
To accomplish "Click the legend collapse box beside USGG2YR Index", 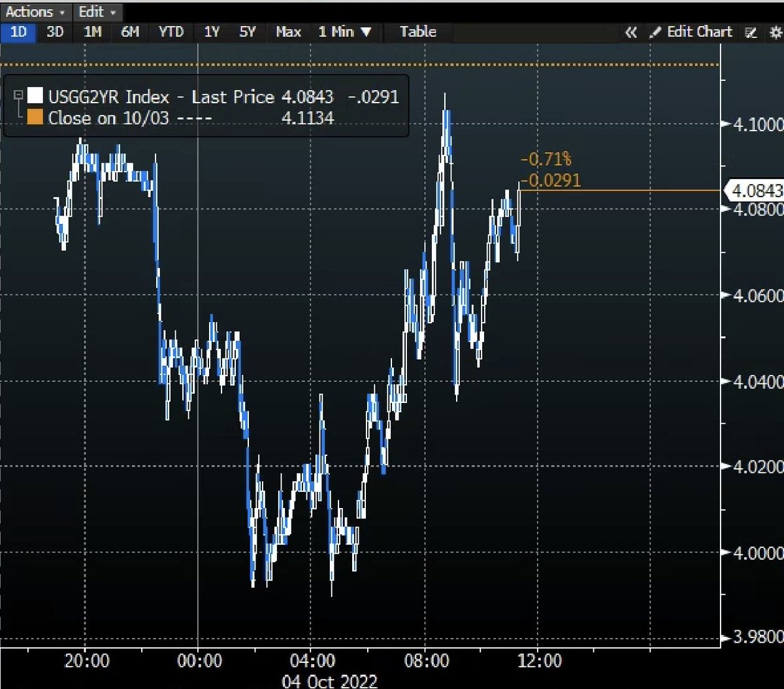I will click(18, 95).
